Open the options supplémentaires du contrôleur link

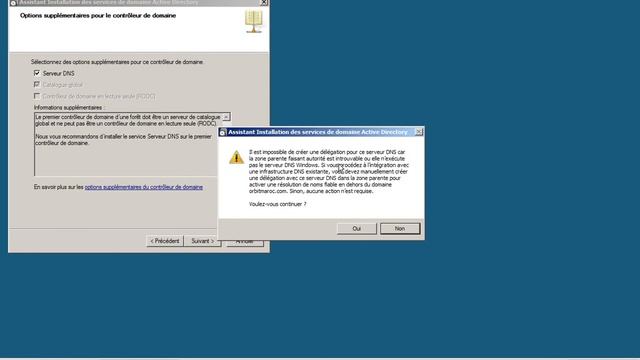[x=144, y=187]
